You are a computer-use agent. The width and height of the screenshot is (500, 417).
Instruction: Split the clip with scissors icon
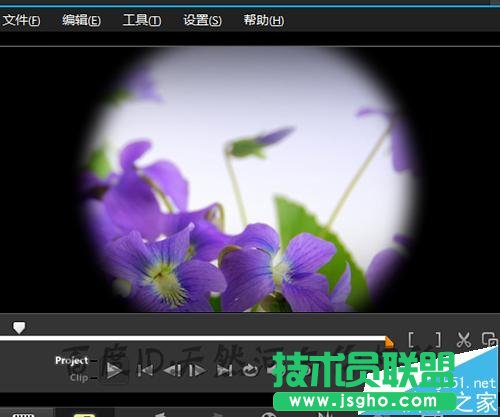464,340
